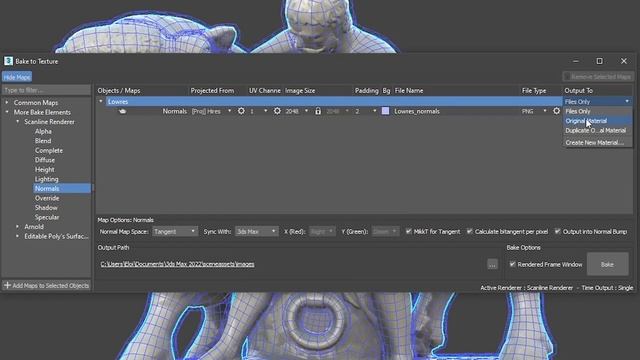Open file type options gear beside PNG

tap(556, 111)
